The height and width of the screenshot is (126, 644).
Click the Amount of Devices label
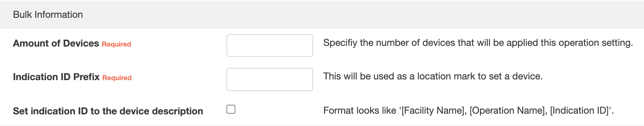coord(56,43)
